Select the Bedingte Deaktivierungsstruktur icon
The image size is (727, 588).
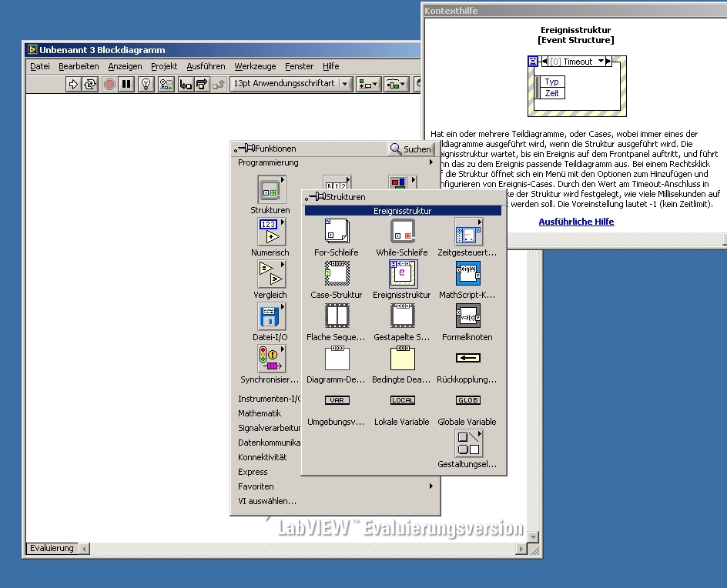click(402, 358)
